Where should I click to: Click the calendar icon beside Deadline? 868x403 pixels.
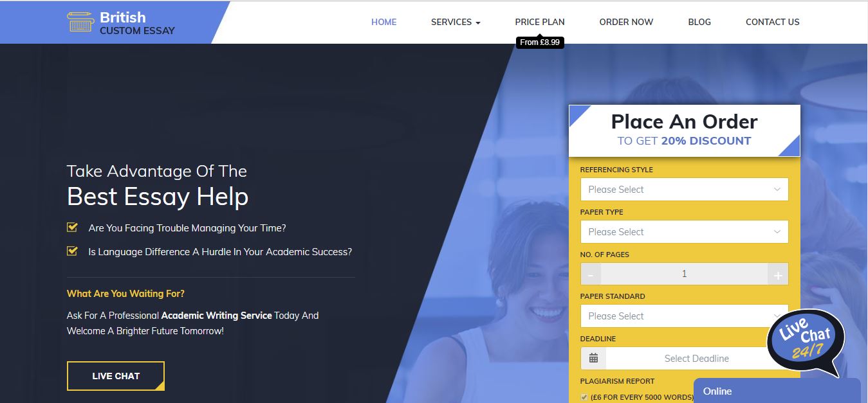[593, 359]
